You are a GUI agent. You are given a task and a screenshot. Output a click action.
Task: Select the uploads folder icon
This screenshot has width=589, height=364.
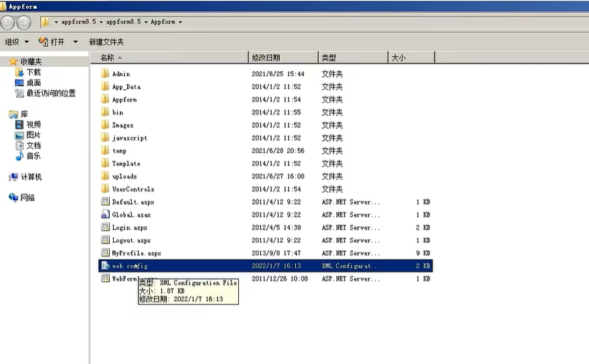click(105, 177)
